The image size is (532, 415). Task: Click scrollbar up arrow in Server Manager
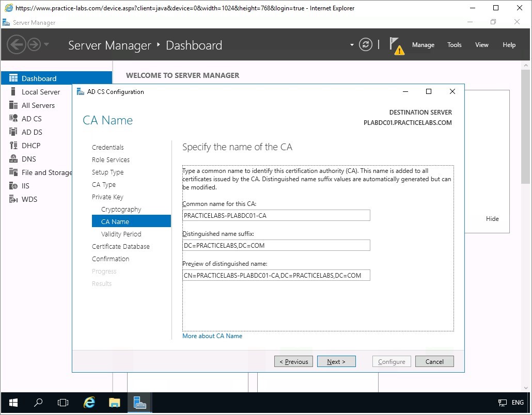(526, 65)
